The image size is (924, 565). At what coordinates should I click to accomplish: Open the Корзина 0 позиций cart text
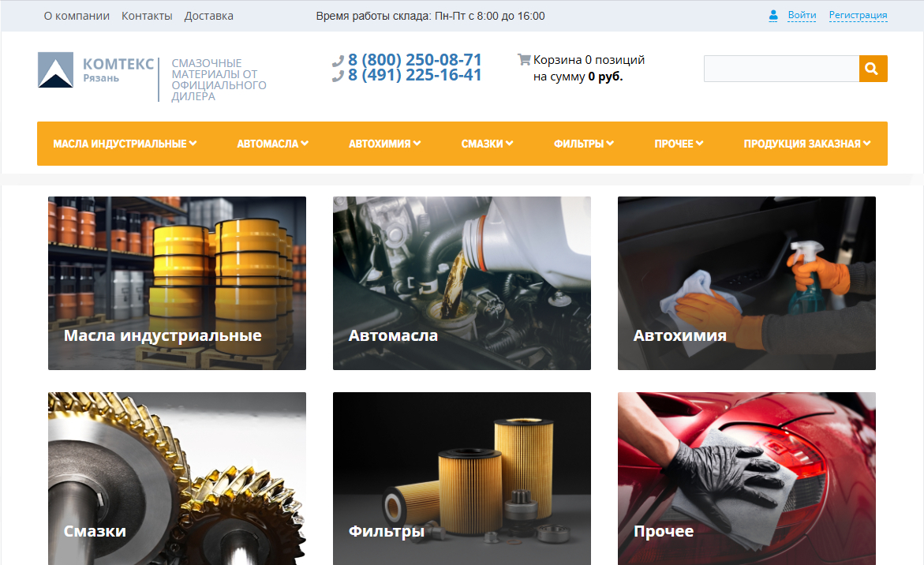[589, 59]
